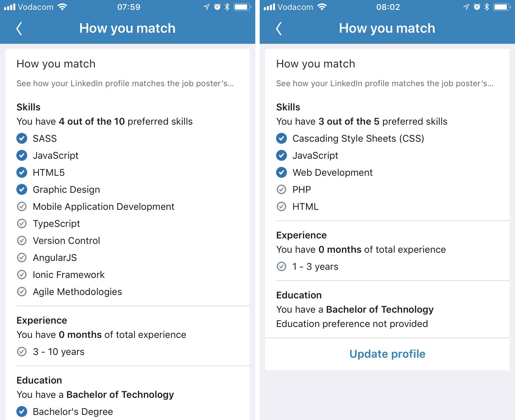Tap the Bluetooth icon in right status bar
Viewport: 515px width, 420px height.
click(487, 7)
